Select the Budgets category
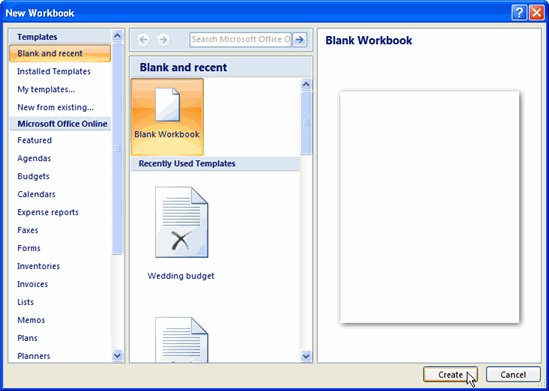Screen dimensions: 549x391 (33, 176)
